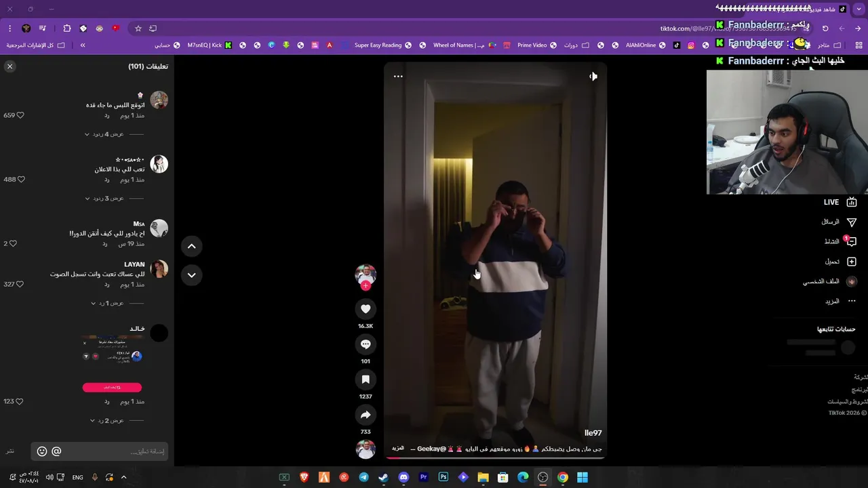Screen dimensions: 868x488
Task: Open the emoji picker in comment box
Action: [42, 451]
